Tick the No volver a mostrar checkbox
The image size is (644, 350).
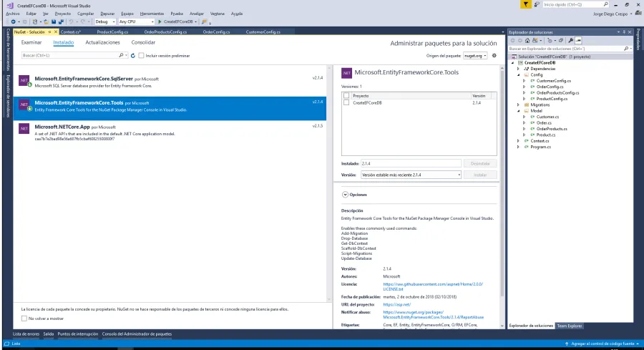[24, 319]
